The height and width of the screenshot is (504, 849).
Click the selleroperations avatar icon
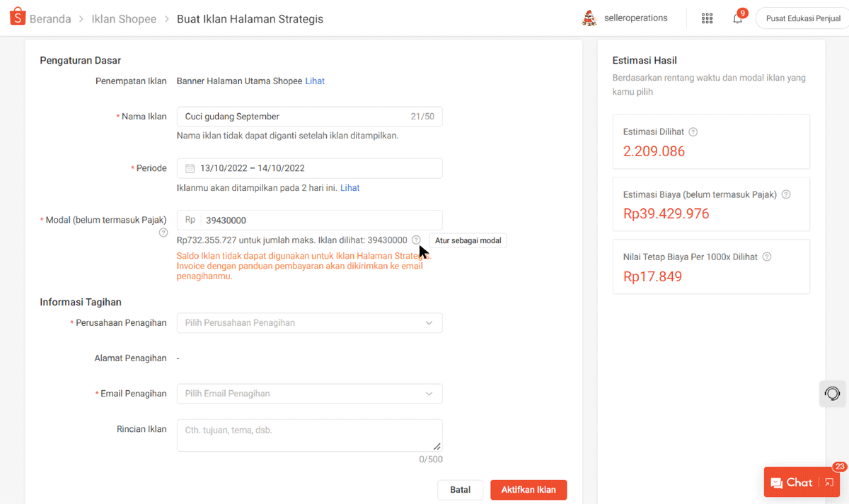[x=589, y=18]
